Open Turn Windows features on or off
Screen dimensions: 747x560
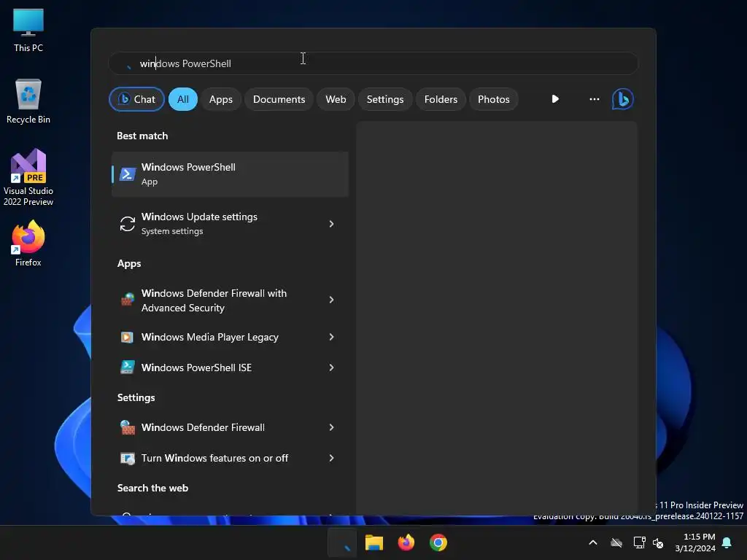pos(230,458)
